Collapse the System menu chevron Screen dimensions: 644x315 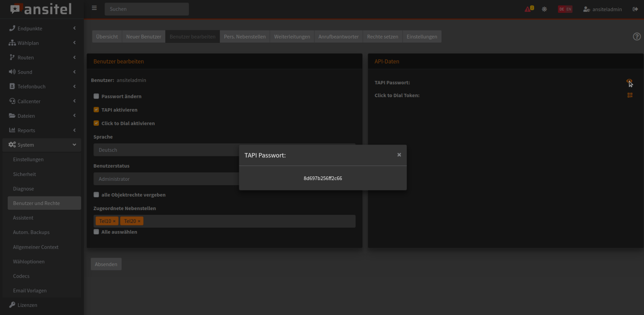[74, 144]
